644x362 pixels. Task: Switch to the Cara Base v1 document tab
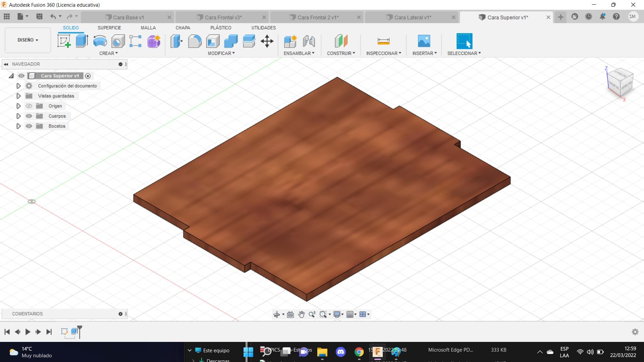(128, 17)
